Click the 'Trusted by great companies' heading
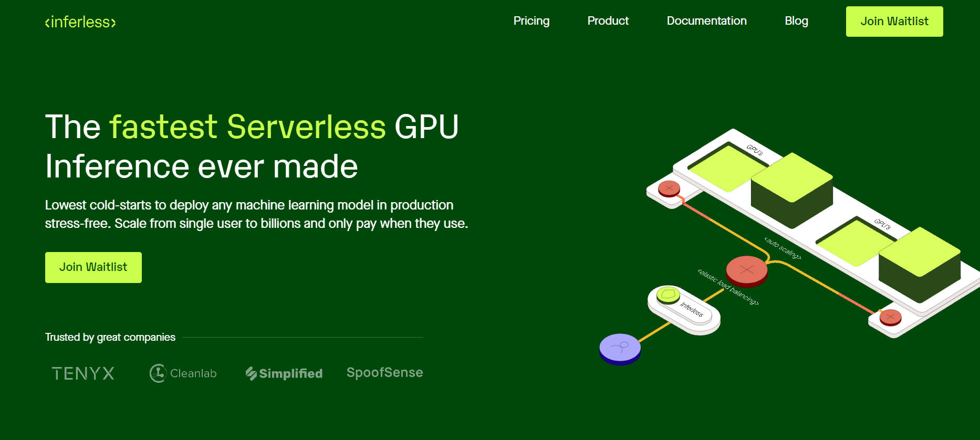 point(110,337)
